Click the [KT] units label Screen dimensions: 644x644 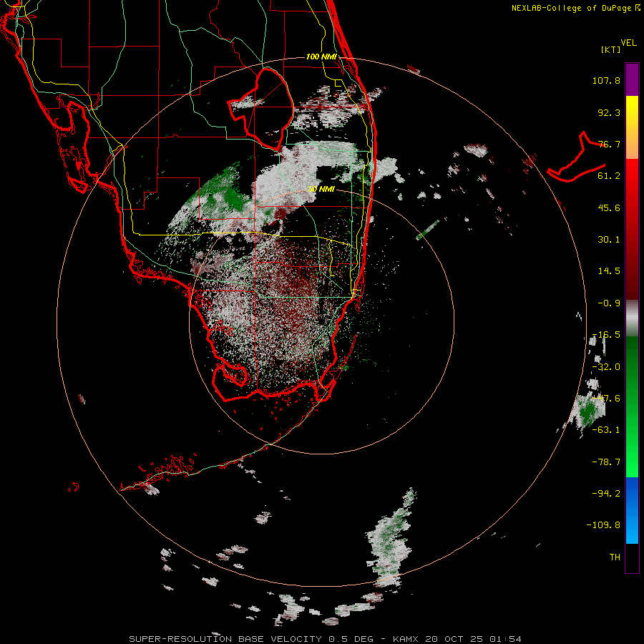click(x=611, y=49)
